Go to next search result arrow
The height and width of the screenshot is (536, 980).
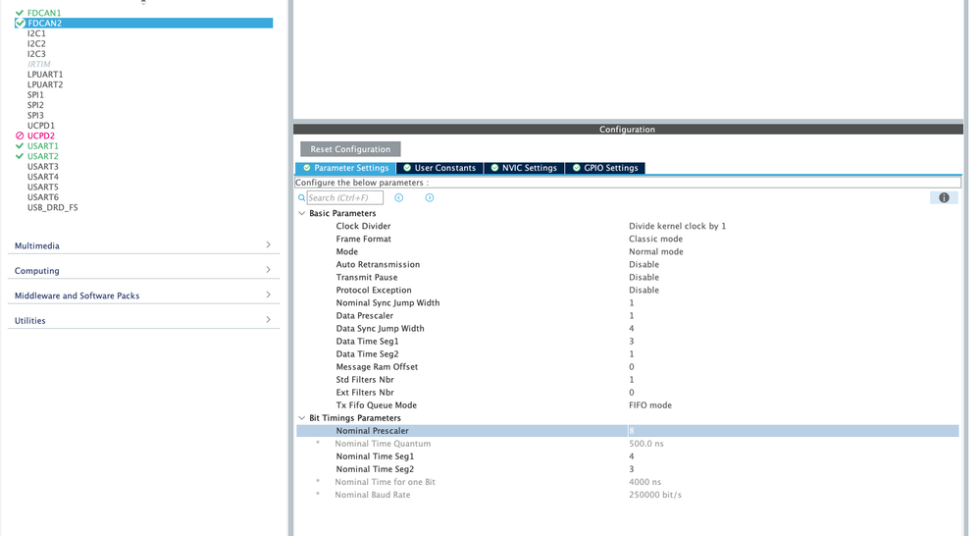[x=430, y=197]
